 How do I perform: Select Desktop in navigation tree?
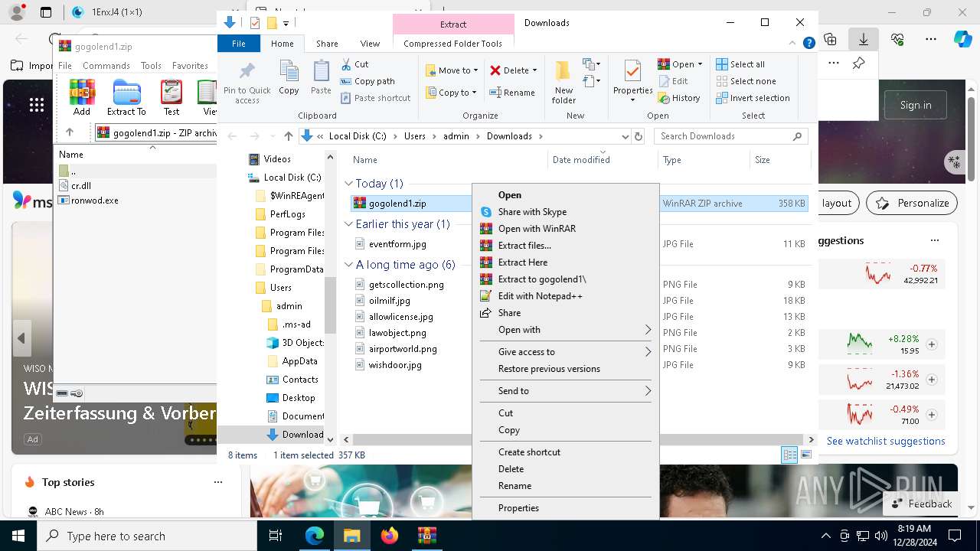click(298, 398)
